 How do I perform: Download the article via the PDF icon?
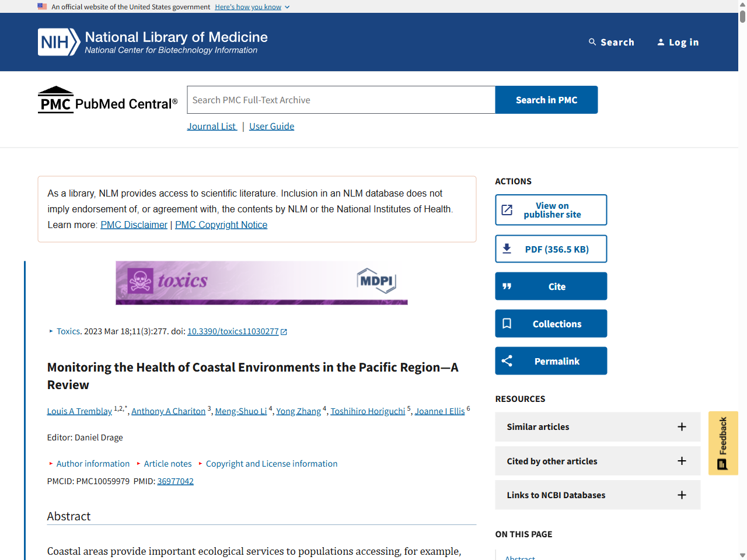(x=507, y=249)
